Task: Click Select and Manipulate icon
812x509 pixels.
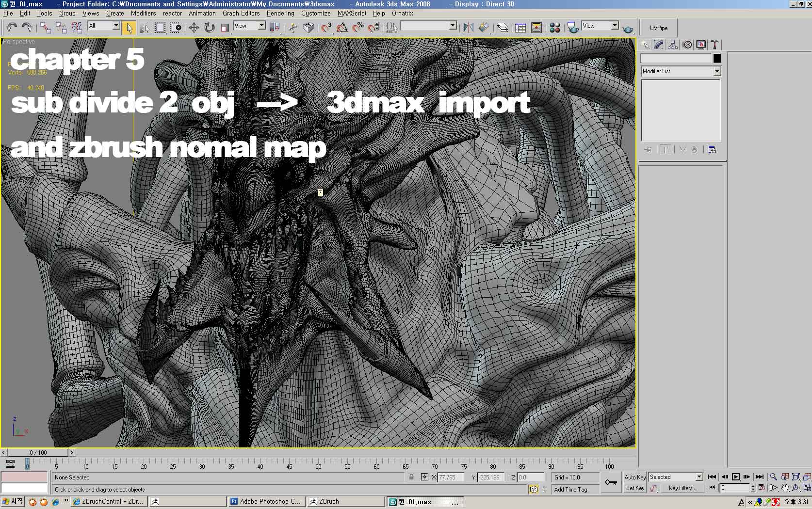Action: point(292,28)
